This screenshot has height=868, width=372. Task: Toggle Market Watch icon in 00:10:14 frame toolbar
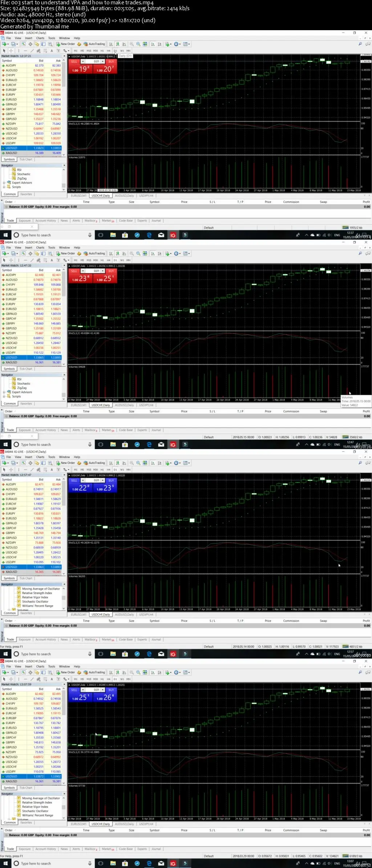(x=24, y=44)
